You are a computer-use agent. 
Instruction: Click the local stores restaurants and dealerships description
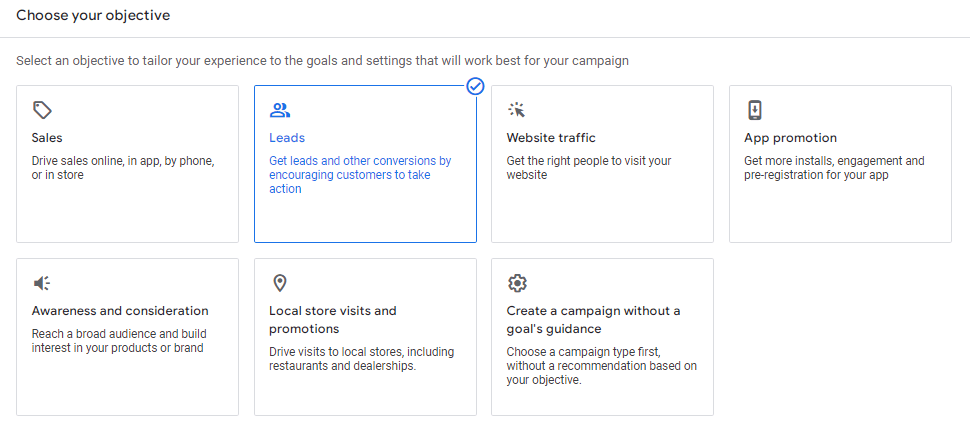click(x=361, y=359)
